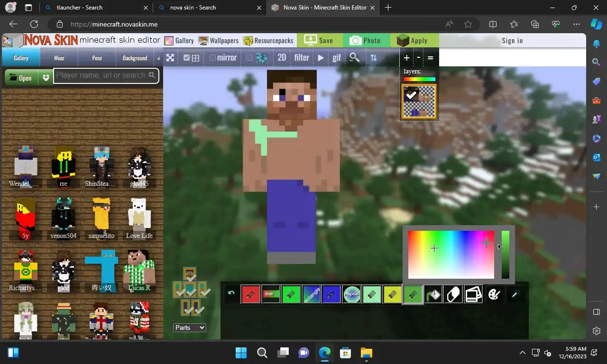Viewport: 607px width, 364px height.
Task: Click the Sign in link
Action: (x=512, y=41)
